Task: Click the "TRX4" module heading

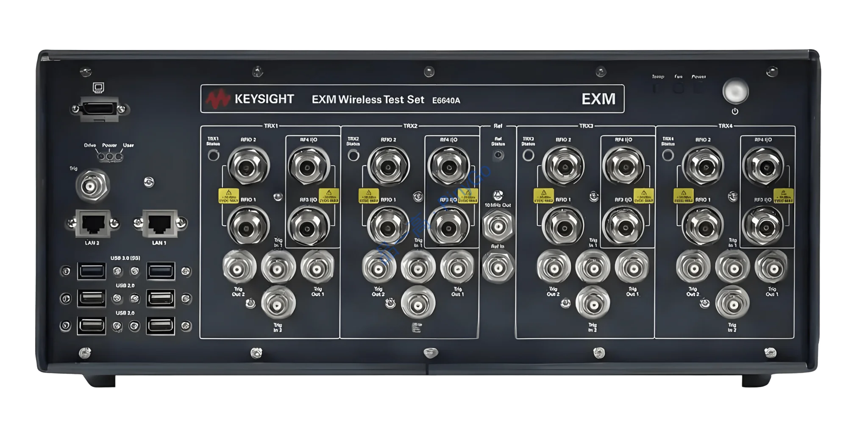Action: 725,126
